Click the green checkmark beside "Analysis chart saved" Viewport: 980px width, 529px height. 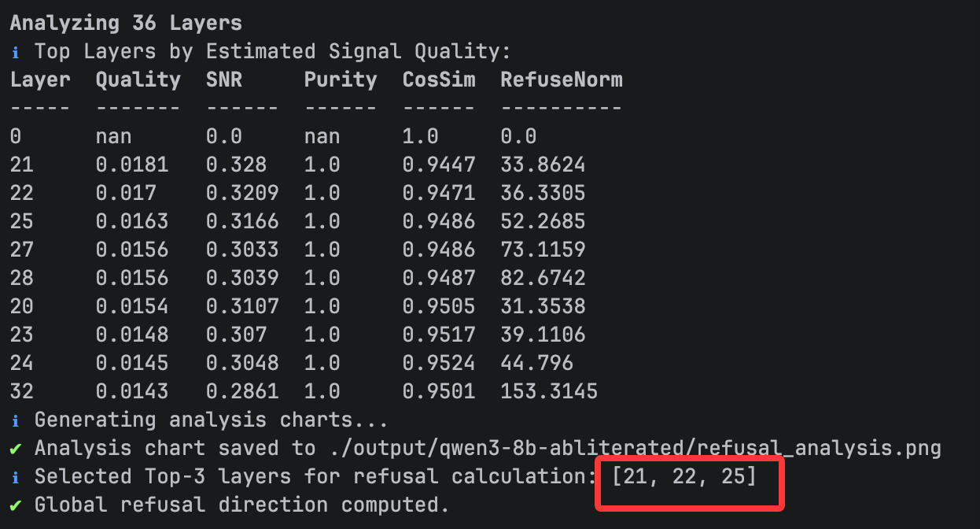pyautogui.click(x=15, y=449)
